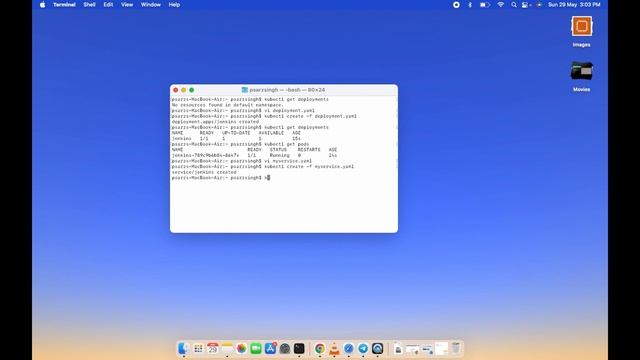The image size is (640, 360).
Task: Open the Shell menu
Action: [89, 5]
